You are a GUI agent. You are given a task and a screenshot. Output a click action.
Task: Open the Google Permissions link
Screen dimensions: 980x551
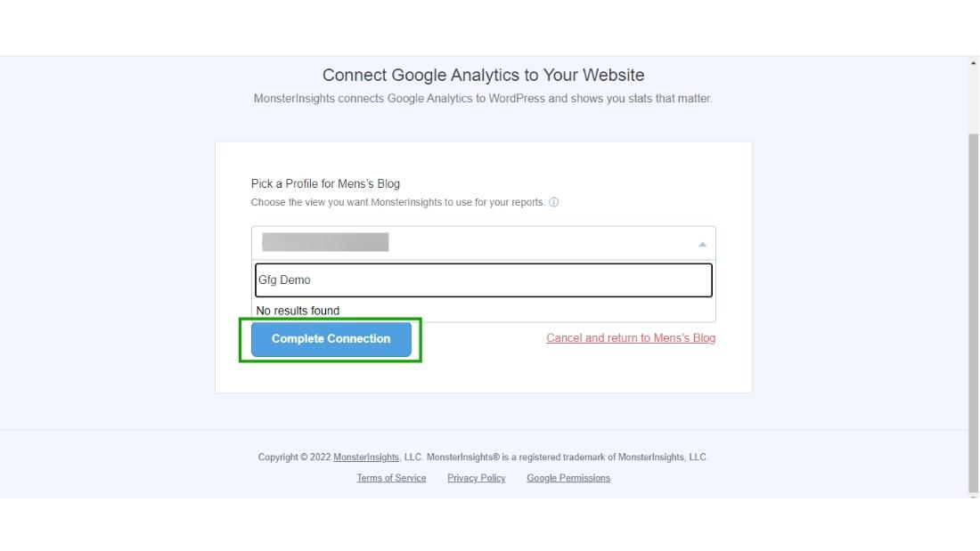(568, 478)
